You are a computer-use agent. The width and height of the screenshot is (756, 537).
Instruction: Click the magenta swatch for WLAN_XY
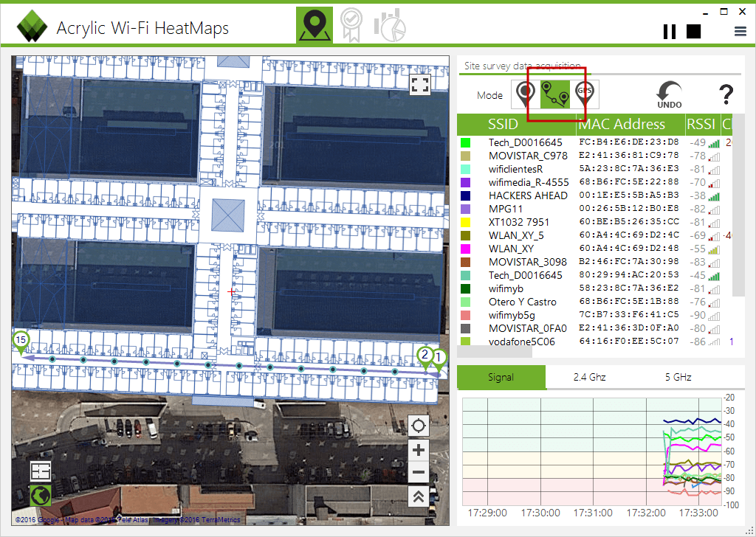pyautogui.click(x=465, y=249)
